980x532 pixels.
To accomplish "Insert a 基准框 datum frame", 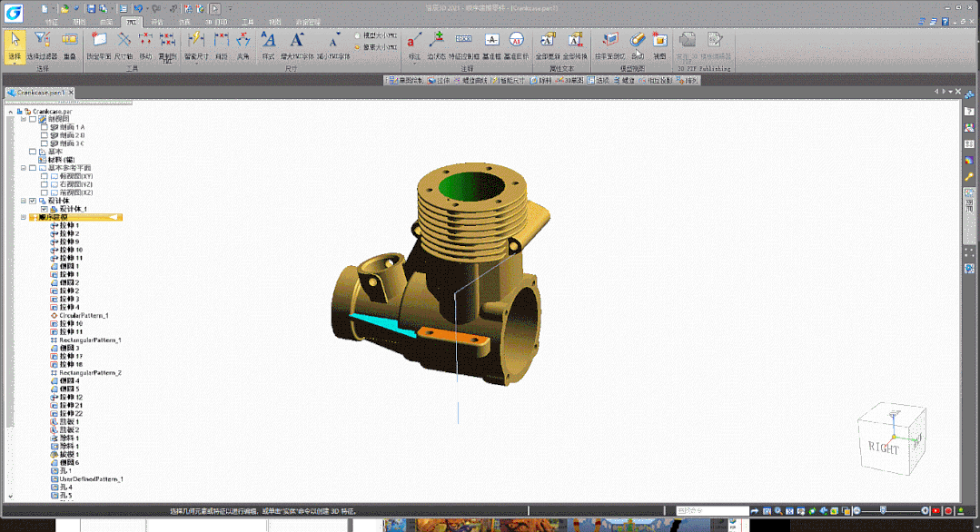I will point(492,45).
